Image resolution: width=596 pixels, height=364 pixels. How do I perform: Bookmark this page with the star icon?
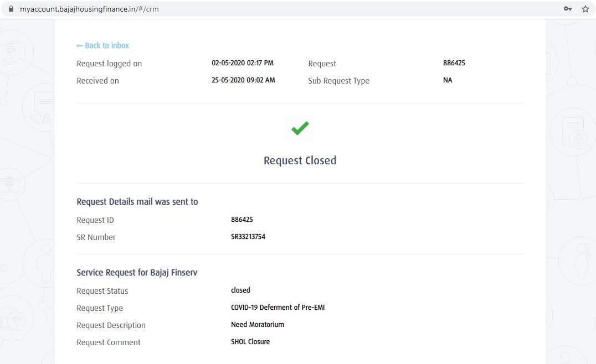pos(585,9)
